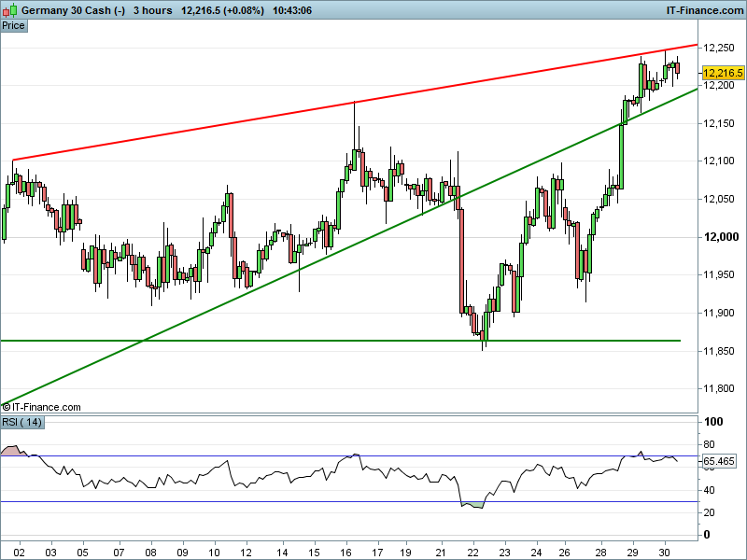Click date label 03 on time axis
The image size is (747, 560).
point(51,553)
